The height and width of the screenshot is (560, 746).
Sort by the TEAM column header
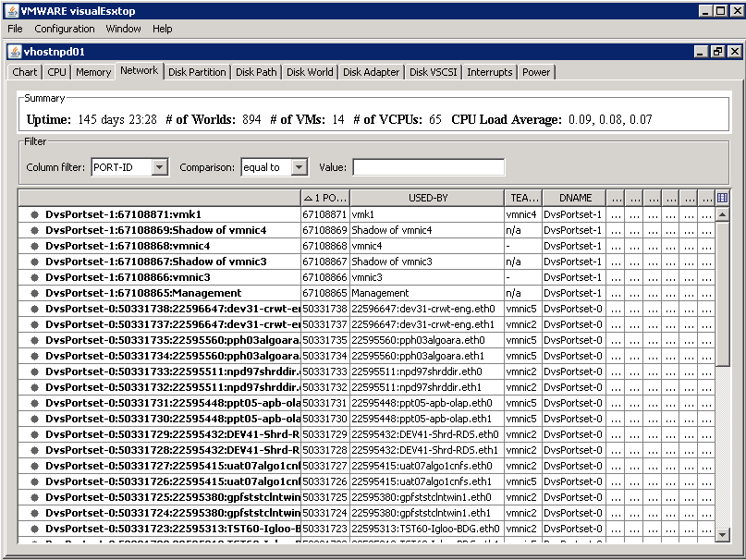click(x=523, y=198)
